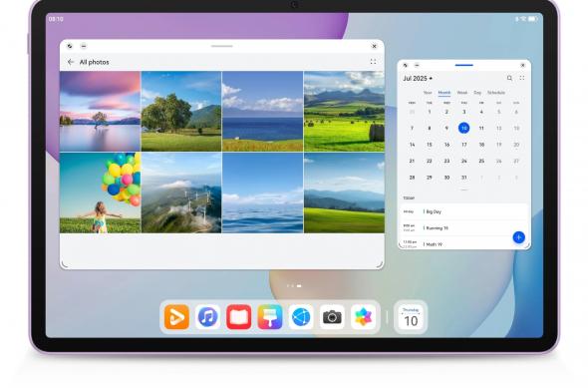588x388 pixels.
Task: Select July 2 in calendar
Action: [x=446, y=112]
